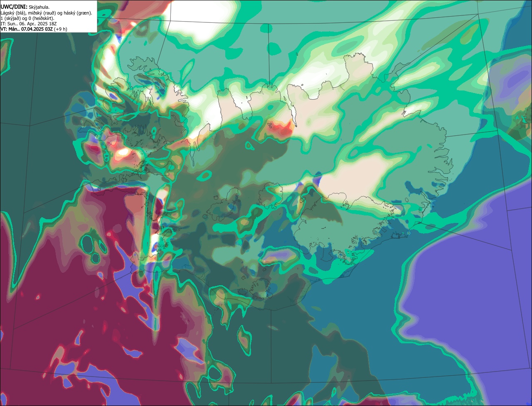Click the 'UWC/DINI:' title label
Image resolution: width=532 pixels, height=406 pixels.
[14, 7]
